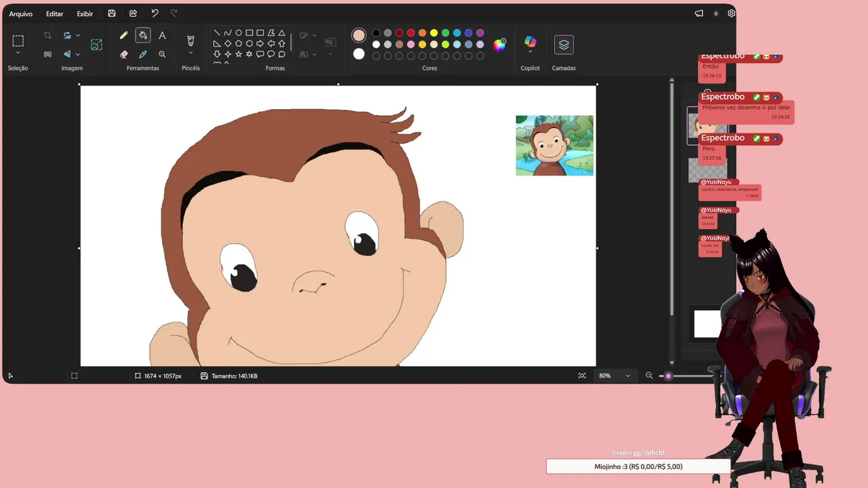Click the Redo arrow
This screenshot has height=488, width=868.
pyautogui.click(x=174, y=14)
